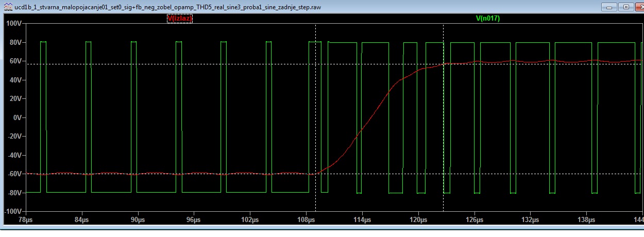The image size is (644, 237).
Task: Click the 78µs time axis label
Action: pos(25,220)
